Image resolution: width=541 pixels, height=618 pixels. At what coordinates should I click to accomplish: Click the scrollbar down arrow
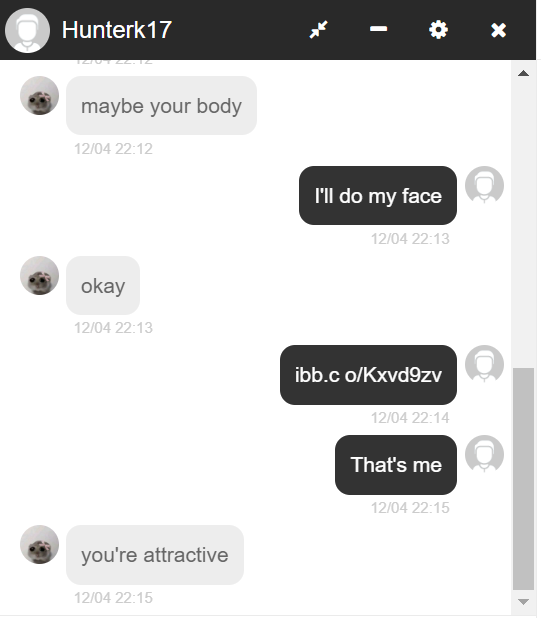[523, 602]
